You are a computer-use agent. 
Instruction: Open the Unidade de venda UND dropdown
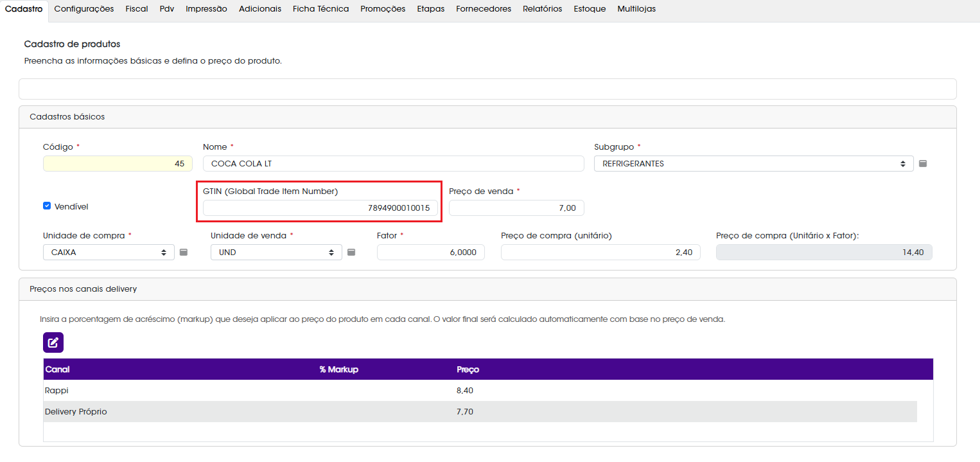pyautogui.click(x=276, y=253)
